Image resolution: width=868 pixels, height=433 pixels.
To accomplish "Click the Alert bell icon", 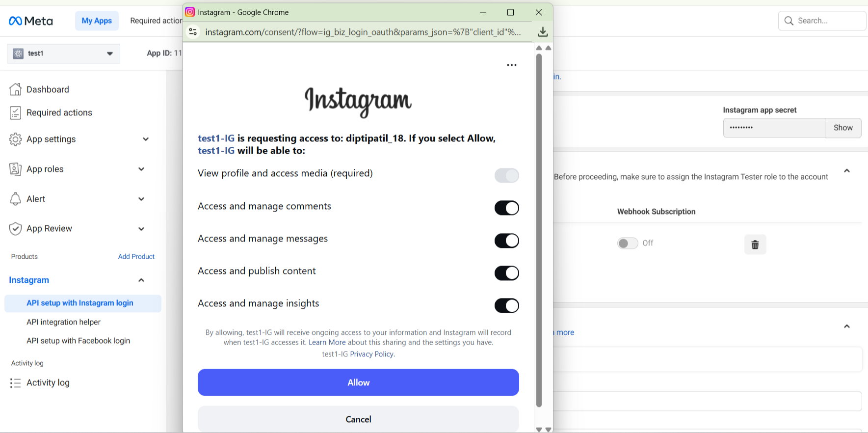I will pyautogui.click(x=15, y=199).
